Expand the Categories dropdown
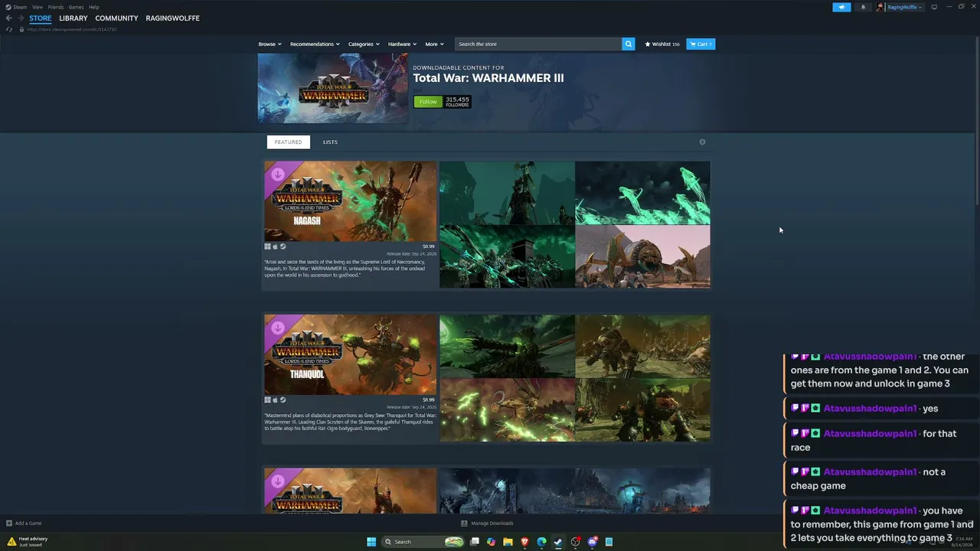Image resolution: width=980 pixels, height=551 pixels. coord(364,44)
